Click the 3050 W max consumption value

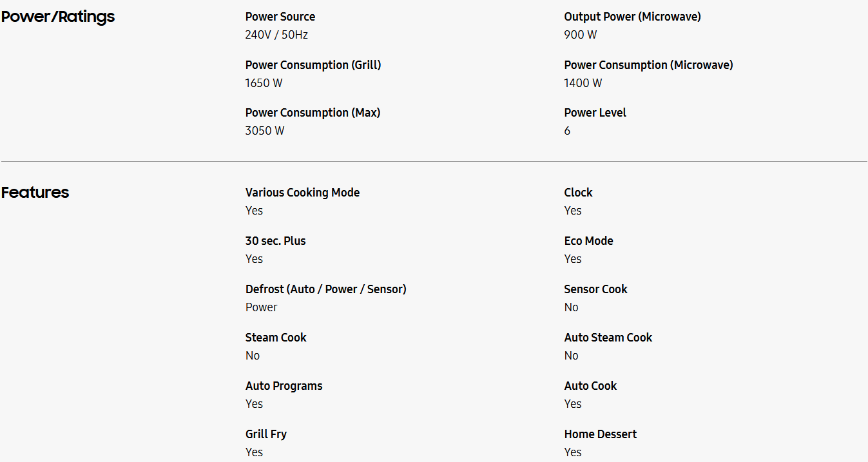pyautogui.click(x=265, y=131)
